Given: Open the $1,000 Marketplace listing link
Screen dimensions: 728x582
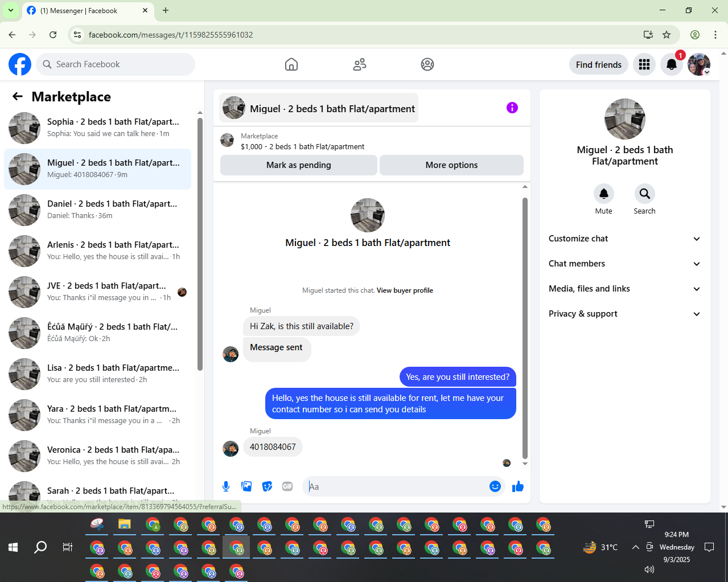Looking at the screenshot, I should point(302,146).
